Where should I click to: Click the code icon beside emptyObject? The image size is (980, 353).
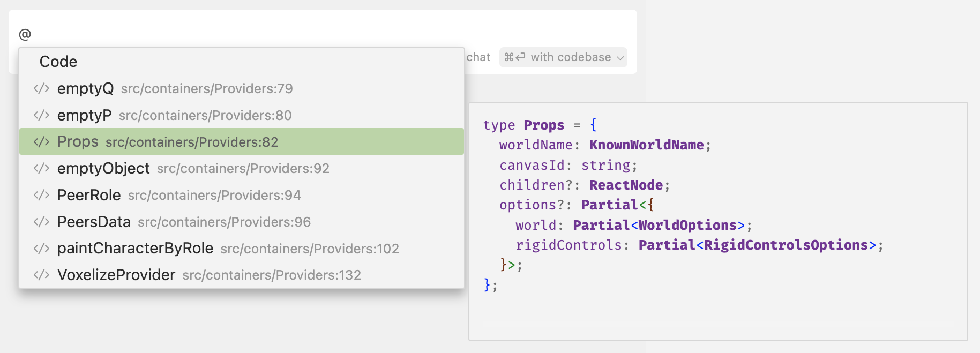click(41, 168)
